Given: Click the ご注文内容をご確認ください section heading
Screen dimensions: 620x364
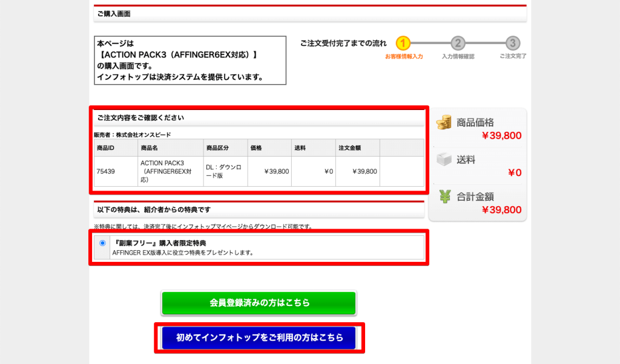Looking at the screenshot, I should pyautogui.click(x=140, y=118).
